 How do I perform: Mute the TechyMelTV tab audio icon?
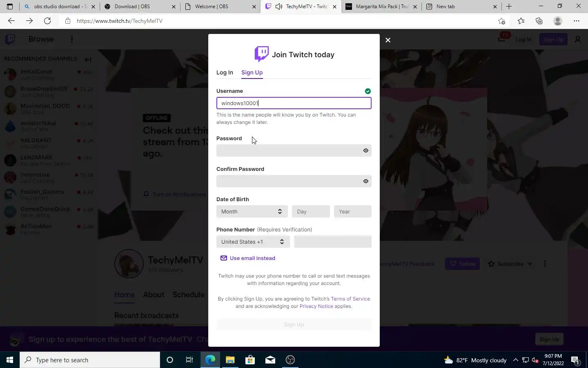coord(279,7)
